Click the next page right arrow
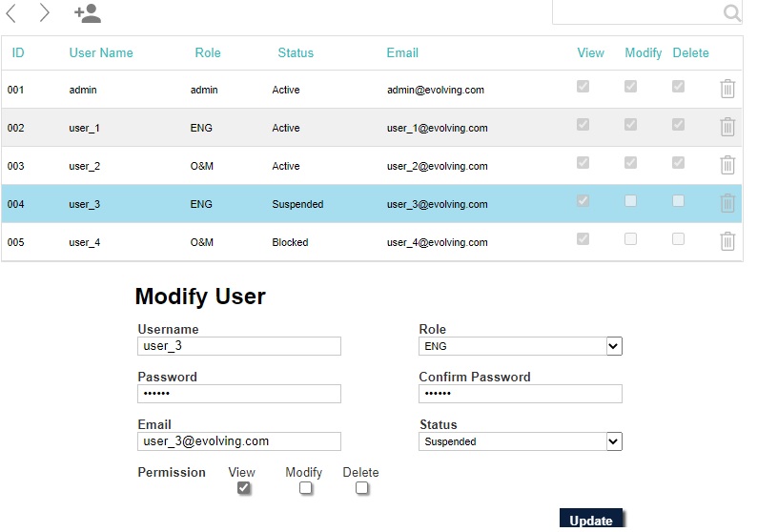Viewport: 757px width, 532px height. (x=44, y=13)
